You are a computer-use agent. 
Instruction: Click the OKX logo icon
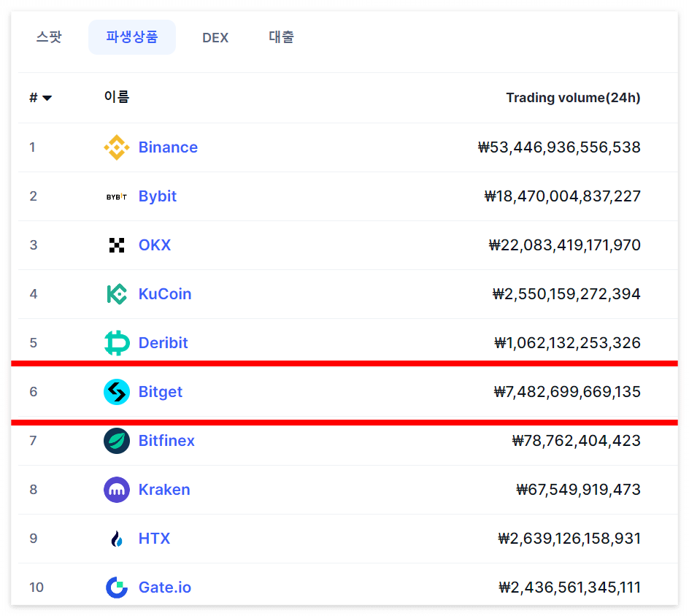tap(117, 245)
